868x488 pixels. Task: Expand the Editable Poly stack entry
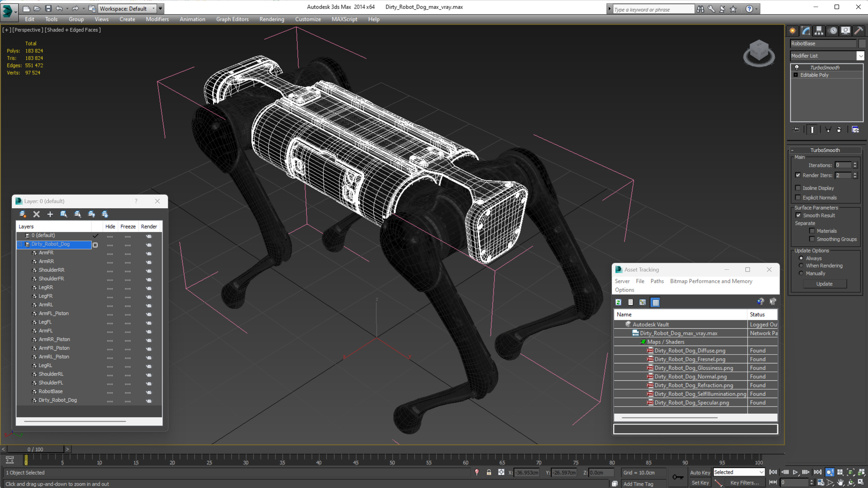796,75
